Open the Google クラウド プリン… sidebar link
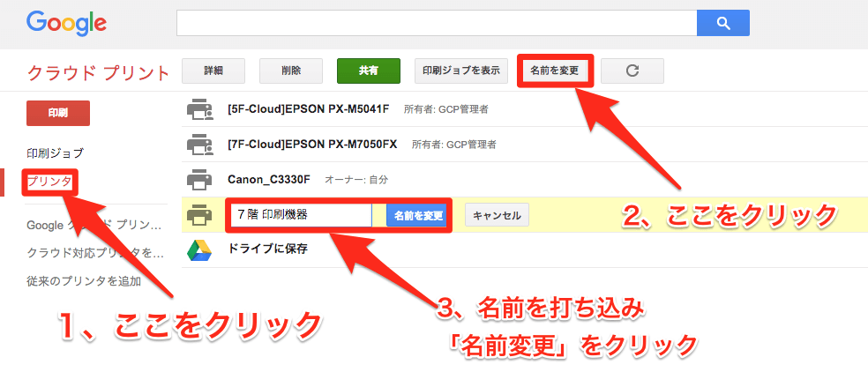Image resolution: width=868 pixels, height=372 pixels. click(x=94, y=226)
